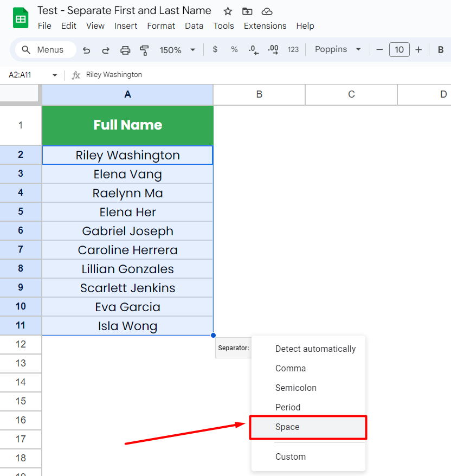Click the Gabriel Joseph cell
The image size is (451, 476).
tap(127, 231)
